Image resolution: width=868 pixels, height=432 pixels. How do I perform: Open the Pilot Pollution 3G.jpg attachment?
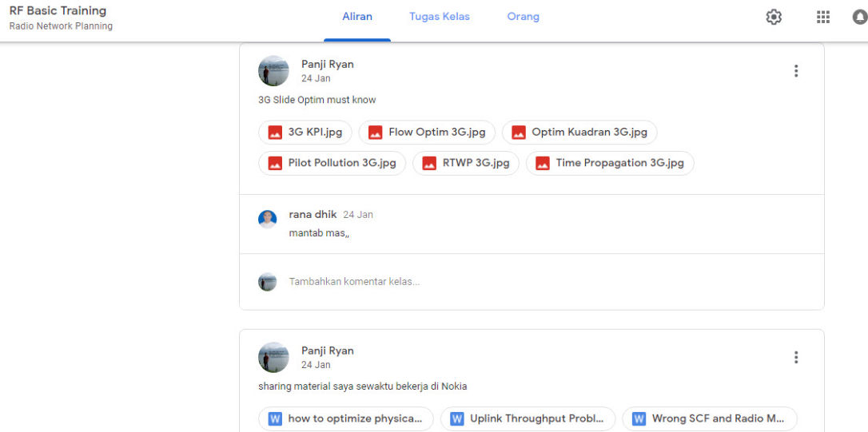pos(341,163)
